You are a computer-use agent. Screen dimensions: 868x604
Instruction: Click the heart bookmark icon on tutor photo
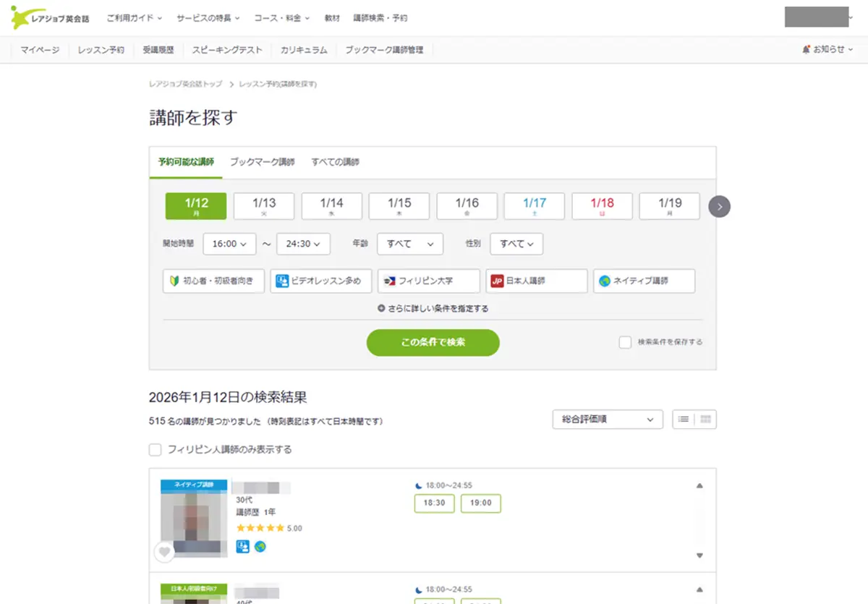pos(164,553)
